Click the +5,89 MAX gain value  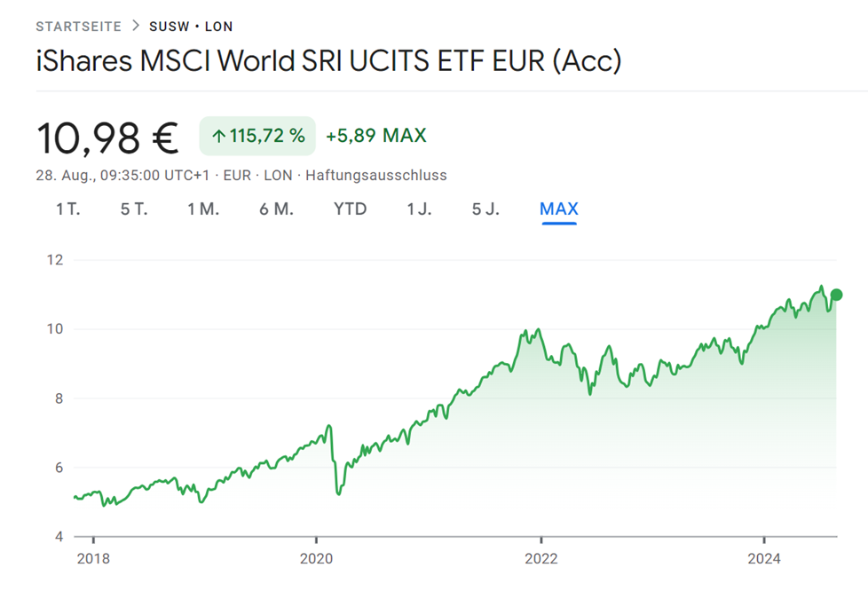click(376, 136)
